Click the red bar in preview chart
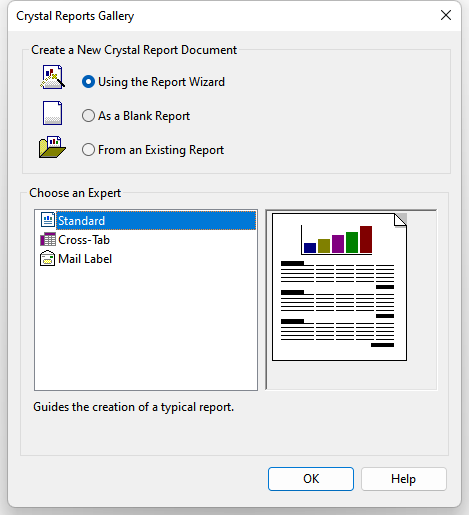The width and height of the screenshot is (469, 515). pos(366,239)
